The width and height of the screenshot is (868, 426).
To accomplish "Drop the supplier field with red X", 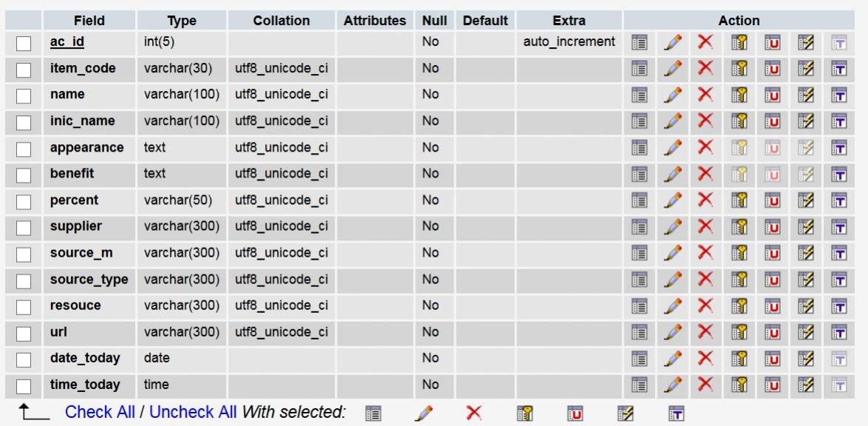I will point(703,226).
